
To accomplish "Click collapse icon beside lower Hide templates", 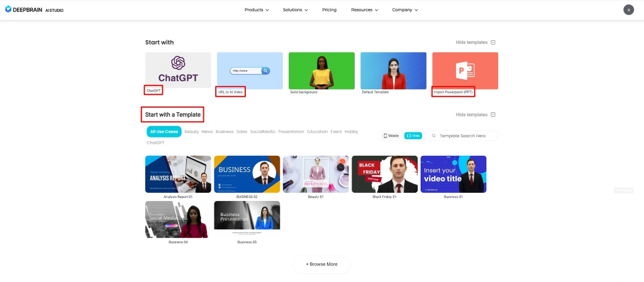I will 493,115.
